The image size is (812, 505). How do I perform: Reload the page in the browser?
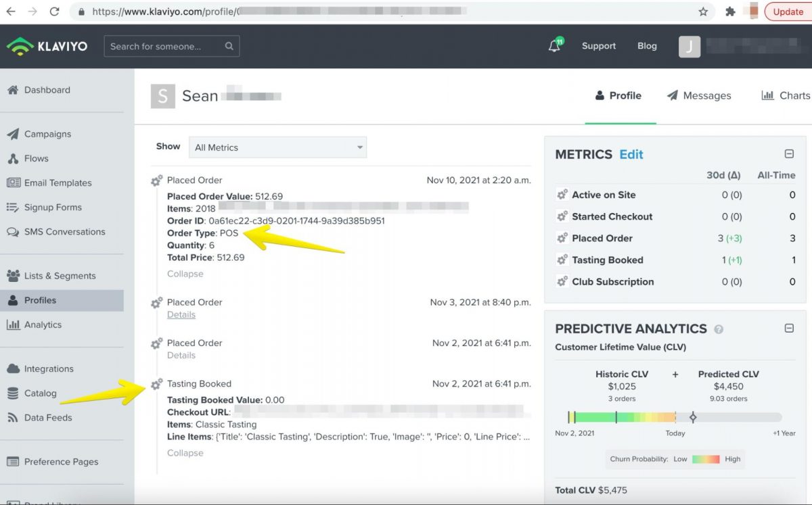click(x=55, y=11)
